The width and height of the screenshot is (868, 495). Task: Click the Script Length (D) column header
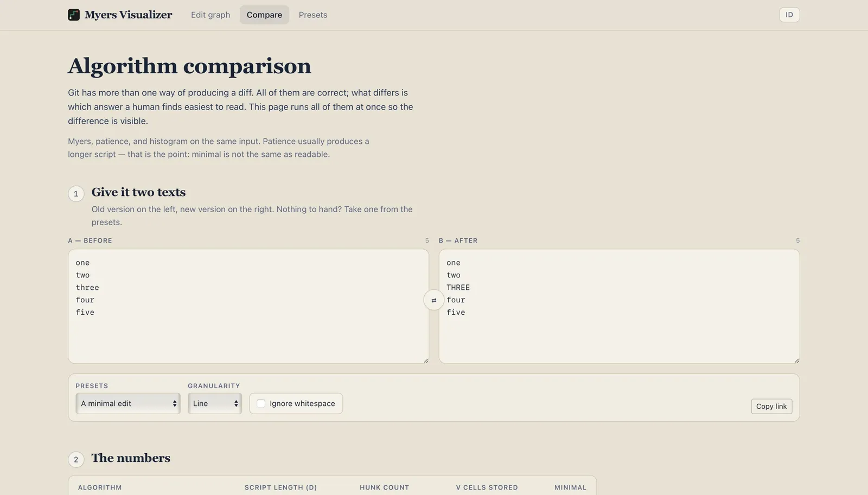pyautogui.click(x=280, y=487)
